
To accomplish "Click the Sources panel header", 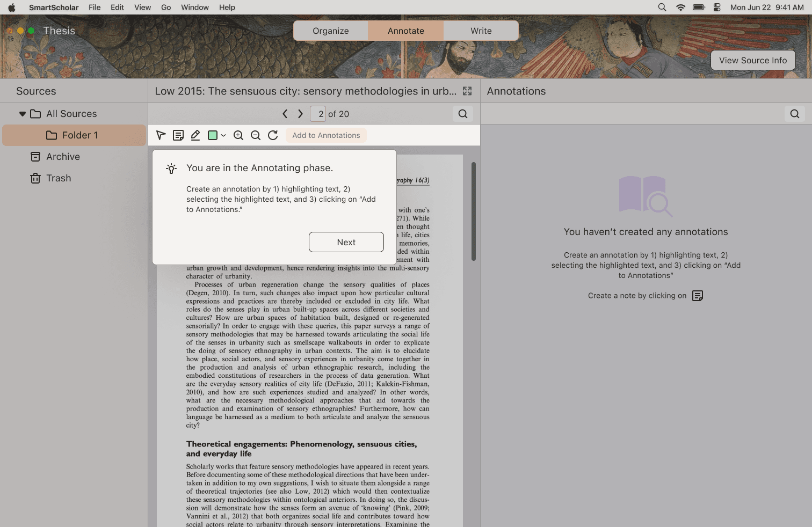I will pos(36,91).
